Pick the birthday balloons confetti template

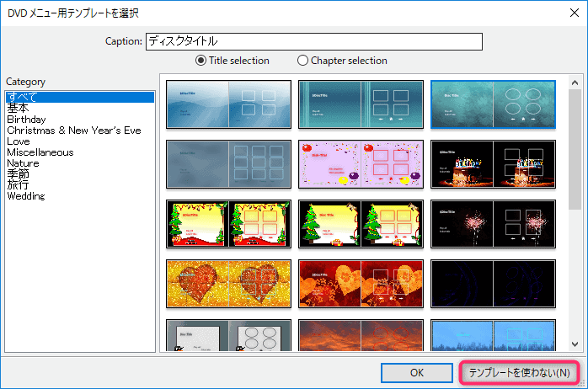click(361, 164)
